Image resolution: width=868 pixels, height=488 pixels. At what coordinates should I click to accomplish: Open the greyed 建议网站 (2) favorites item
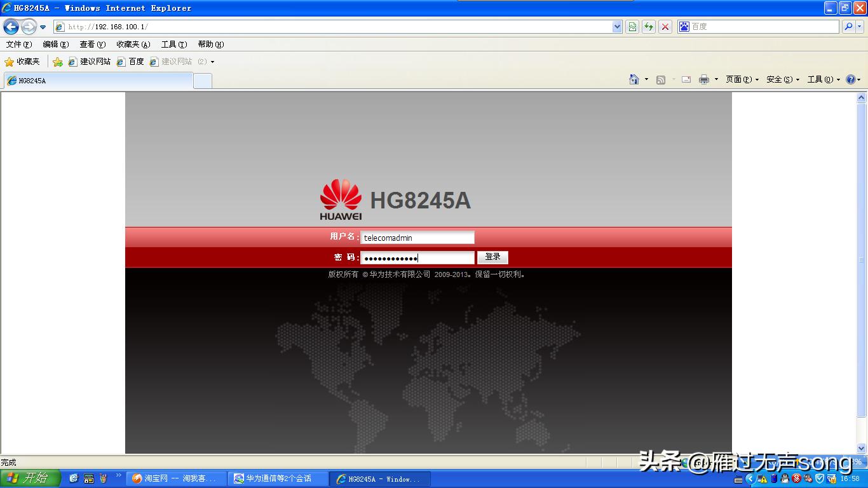click(x=179, y=62)
